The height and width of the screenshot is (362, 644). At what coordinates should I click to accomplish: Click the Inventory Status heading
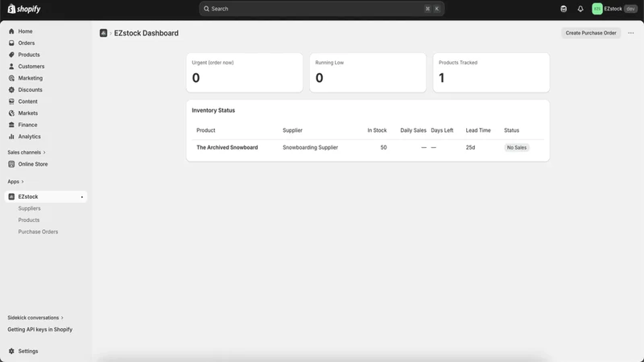point(213,110)
